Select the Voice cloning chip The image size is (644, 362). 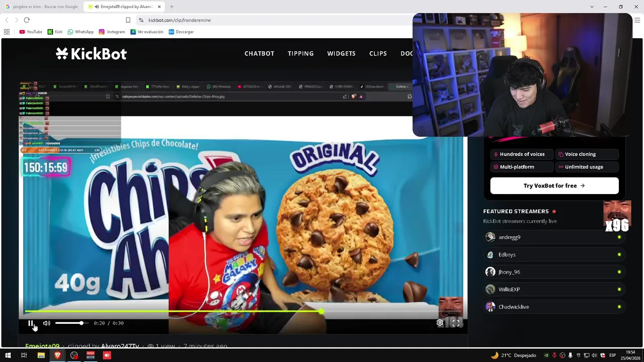click(587, 154)
